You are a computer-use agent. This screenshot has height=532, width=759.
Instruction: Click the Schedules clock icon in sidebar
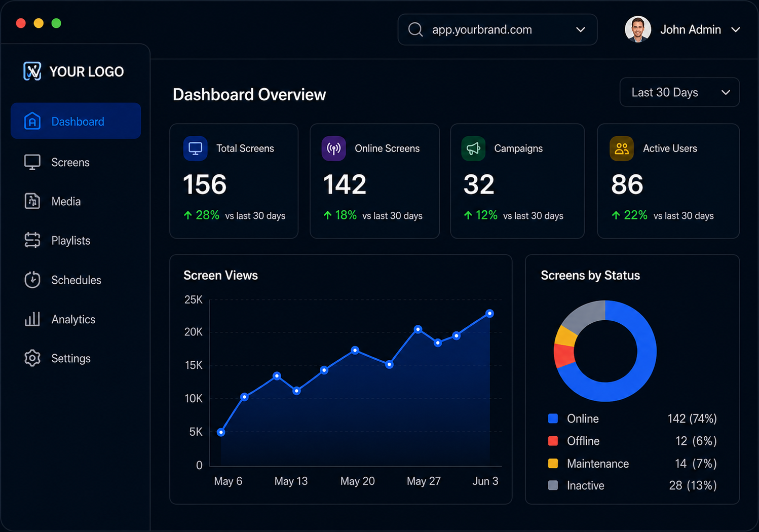pyautogui.click(x=32, y=280)
